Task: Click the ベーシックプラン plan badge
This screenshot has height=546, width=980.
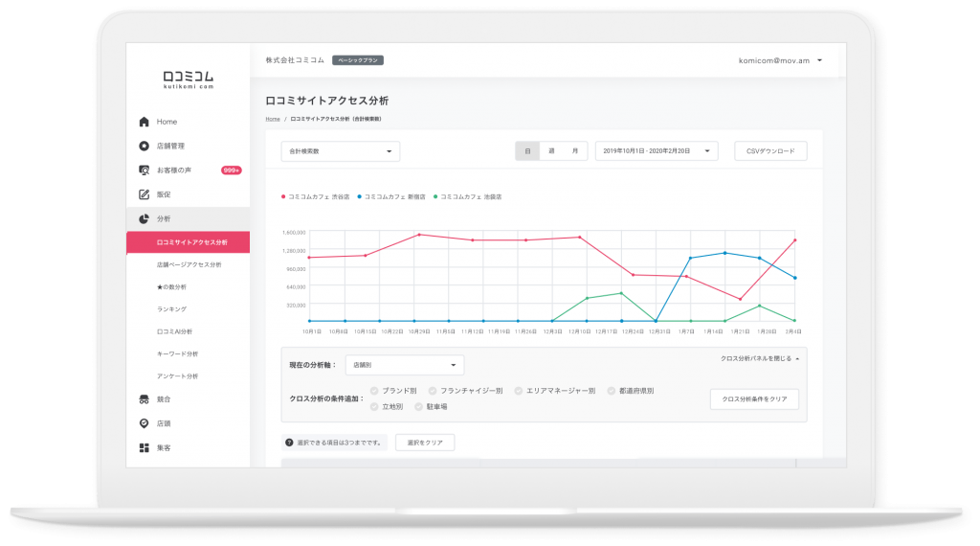Action: point(358,60)
